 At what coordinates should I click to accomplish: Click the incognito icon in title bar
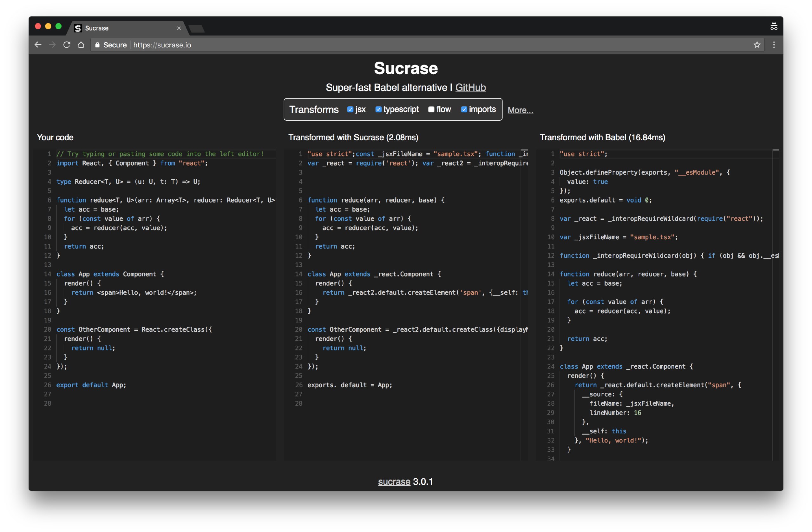[773, 27]
